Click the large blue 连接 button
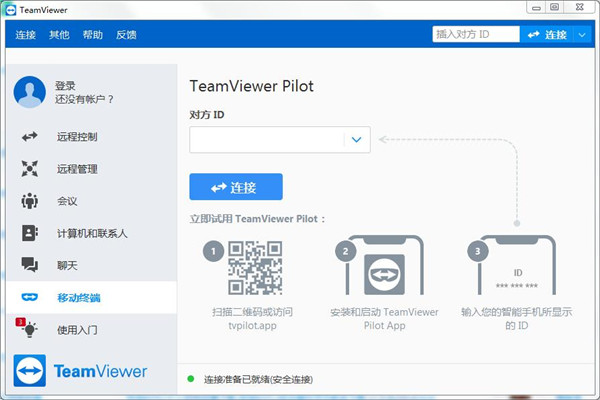The width and height of the screenshot is (600, 400). pyautogui.click(x=236, y=187)
